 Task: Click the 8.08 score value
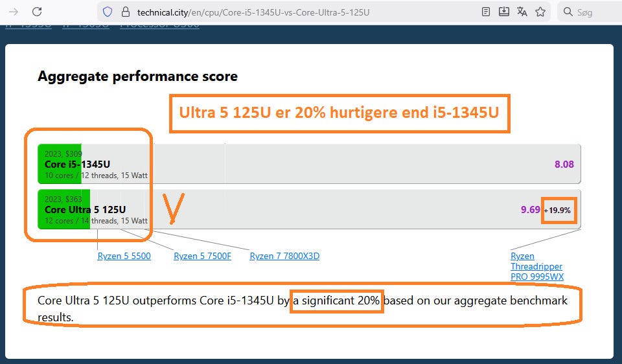tap(564, 164)
